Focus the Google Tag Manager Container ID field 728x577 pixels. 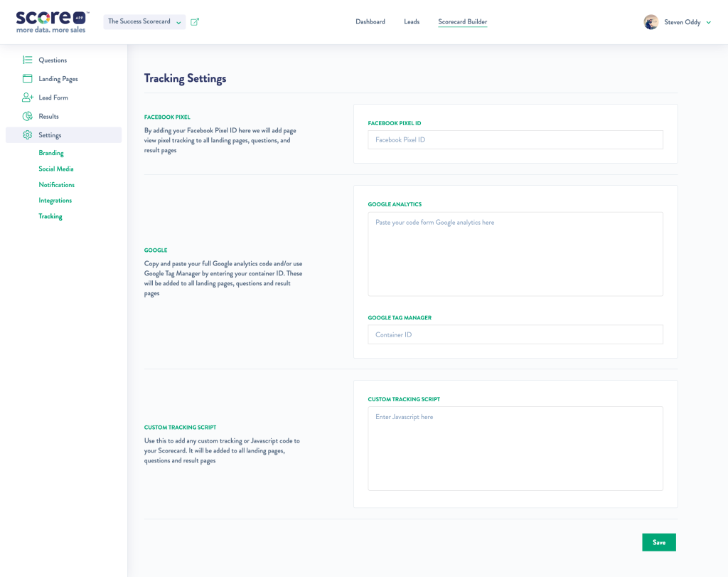[x=515, y=334]
